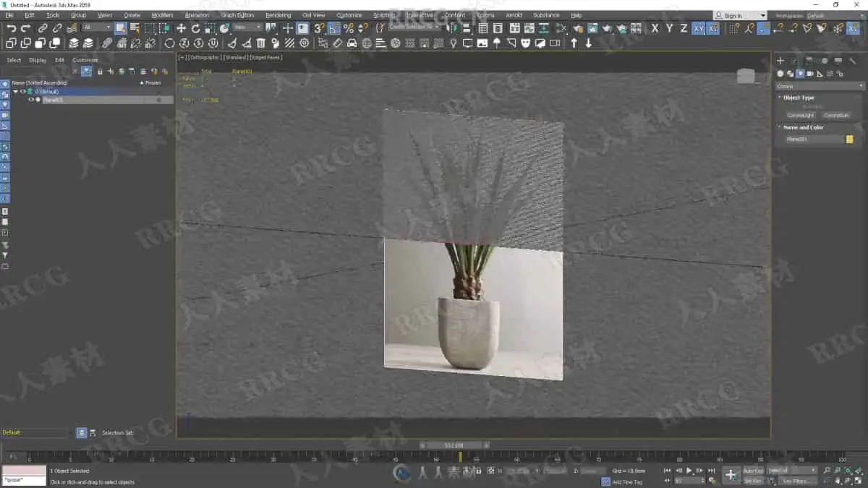
Task: Click the Percent Snap toggle icon
Action: [349, 28]
